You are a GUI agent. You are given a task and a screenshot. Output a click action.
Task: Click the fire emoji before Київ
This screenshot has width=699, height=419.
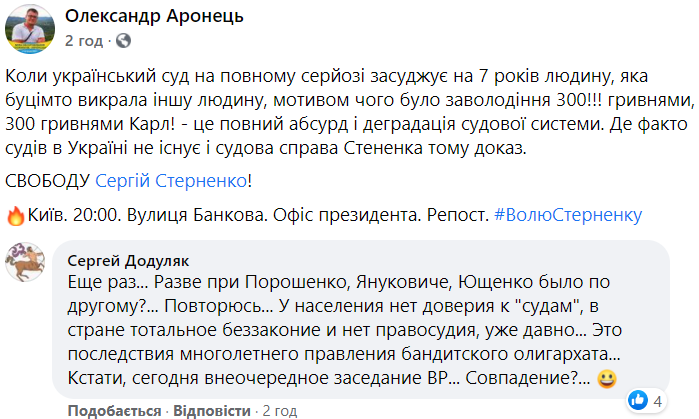coord(14,214)
